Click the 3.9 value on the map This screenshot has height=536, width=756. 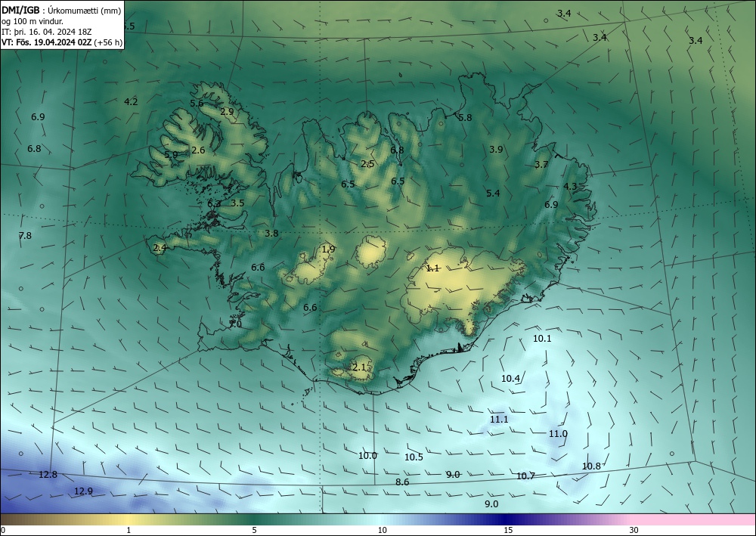[496, 150]
